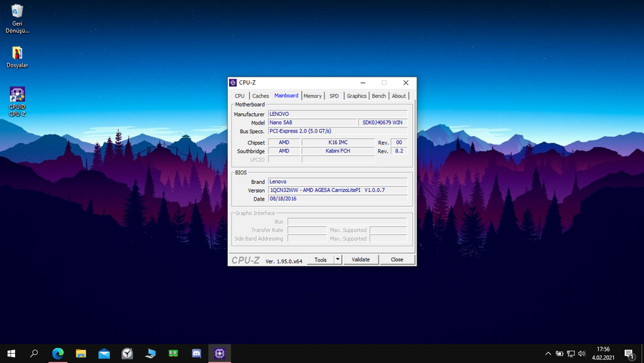Show hidden system tray icons
The width and height of the screenshot is (644, 363).
(x=548, y=354)
